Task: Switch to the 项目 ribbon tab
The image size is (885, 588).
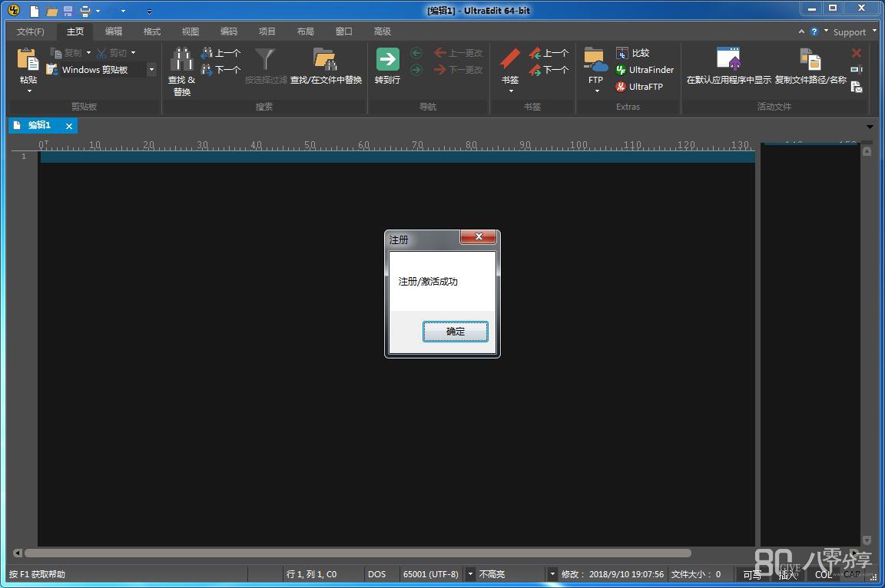Action: tap(267, 31)
